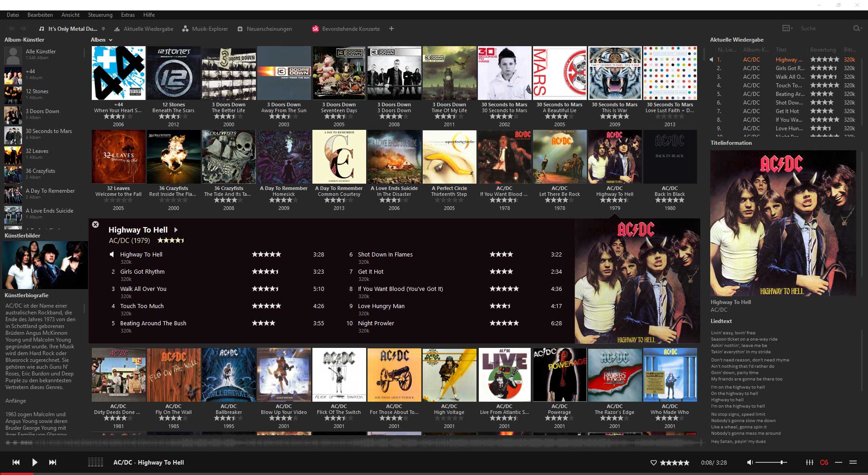Open the Bearbeiten menu
The height and width of the screenshot is (475, 868).
pos(40,15)
